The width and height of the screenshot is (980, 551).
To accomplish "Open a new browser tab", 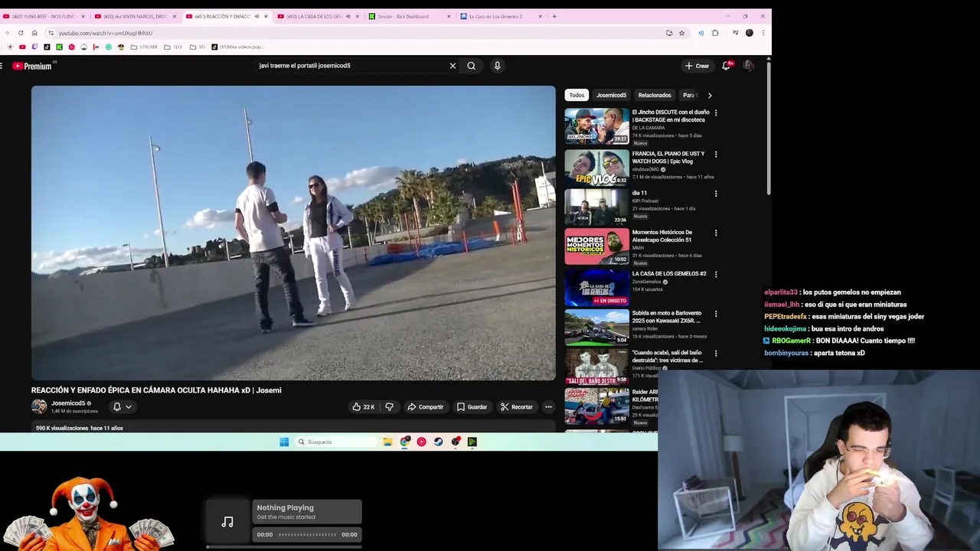I will tap(554, 16).
